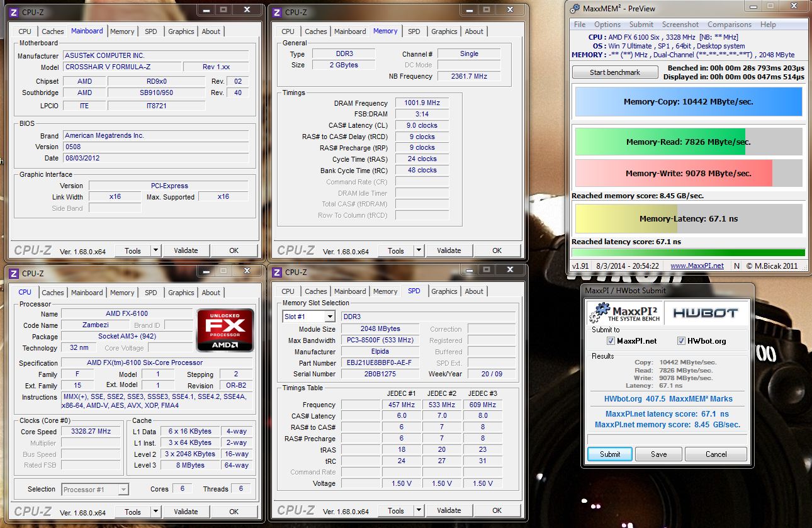The image size is (812, 528).
Task: Select Mainboard tab in the Memory CPU-Z window
Action: pyautogui.click(x=350, y=31)
